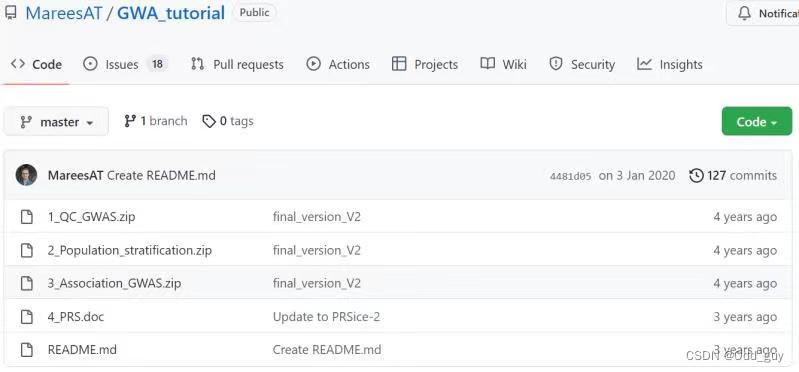Screen dimensions: 799x372
Task: Open the Update to PRSice-2 commit
Action: coord(327,317)
